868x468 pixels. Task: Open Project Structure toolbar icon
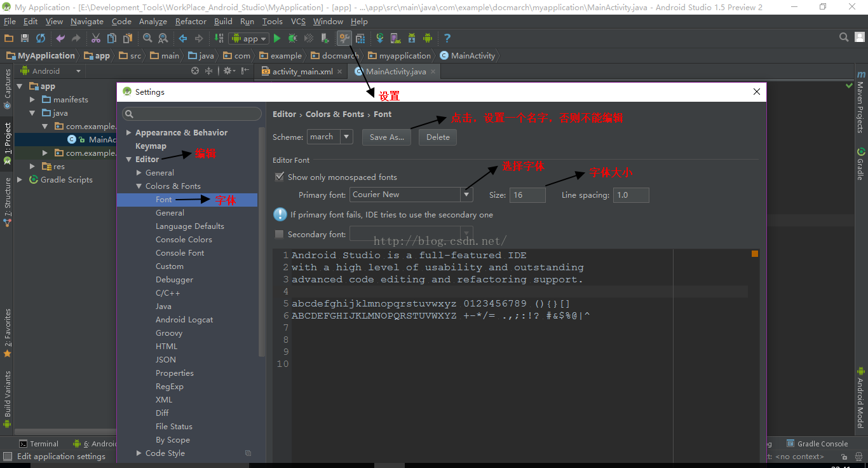360,38
